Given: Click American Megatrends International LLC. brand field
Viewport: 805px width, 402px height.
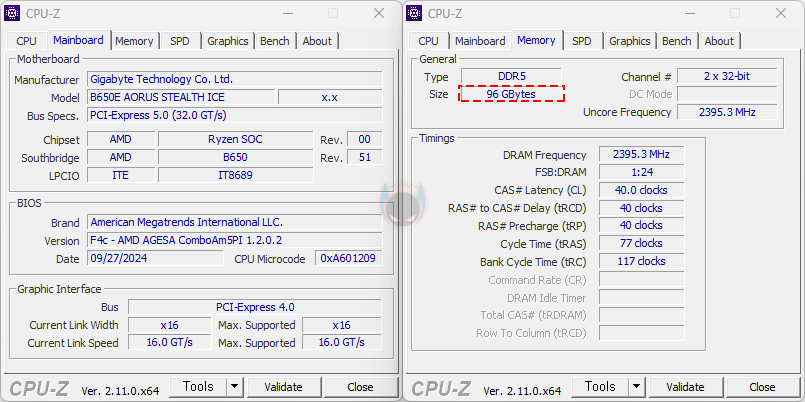Looking at the screenshot, I should coord(235,222).
